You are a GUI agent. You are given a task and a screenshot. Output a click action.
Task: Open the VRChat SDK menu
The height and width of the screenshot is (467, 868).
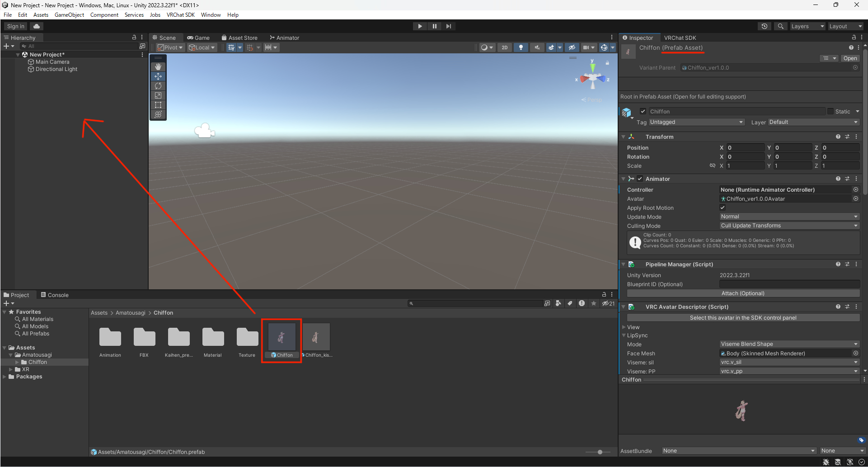pyautogui.click(x=181, y=14)
